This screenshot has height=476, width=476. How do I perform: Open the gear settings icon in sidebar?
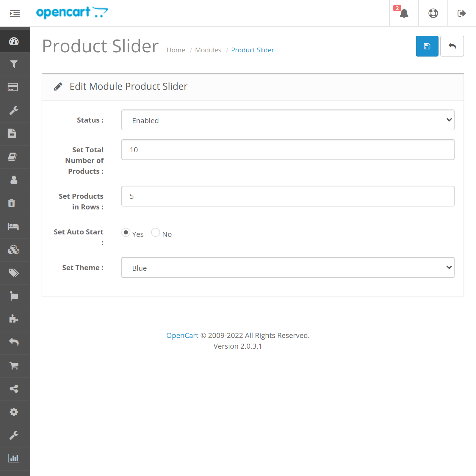pyautogui.click(x=15, y=412)
